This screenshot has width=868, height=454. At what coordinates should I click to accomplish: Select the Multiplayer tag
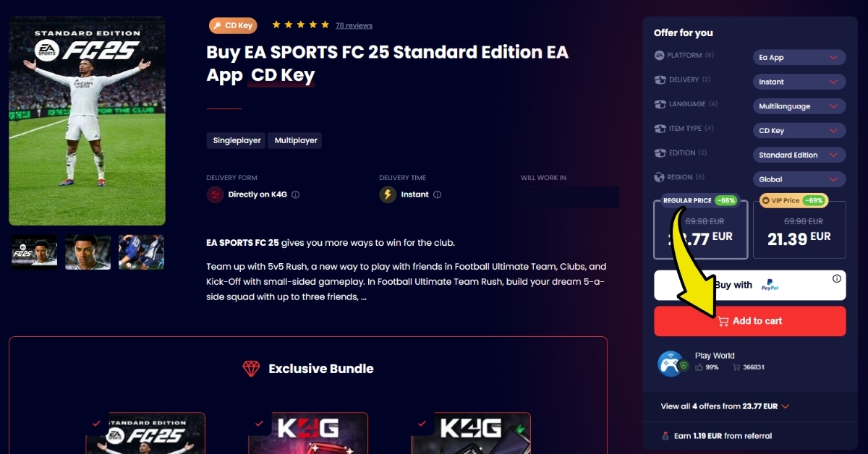tap(294, 141)
